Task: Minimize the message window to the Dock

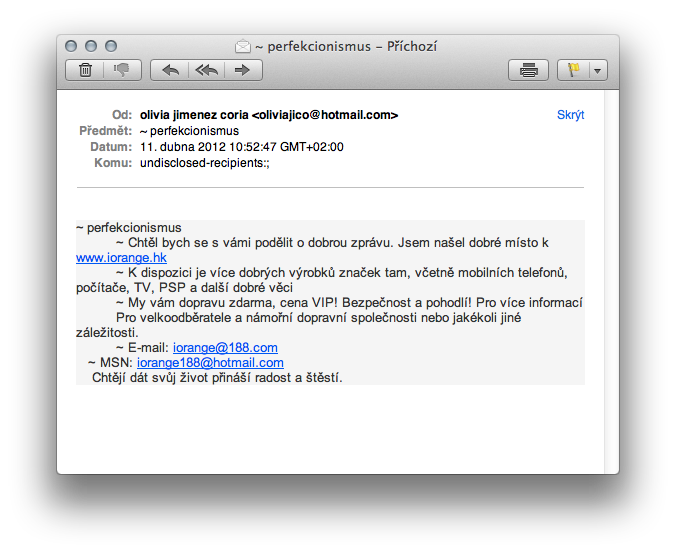Action: coord(91,46)
